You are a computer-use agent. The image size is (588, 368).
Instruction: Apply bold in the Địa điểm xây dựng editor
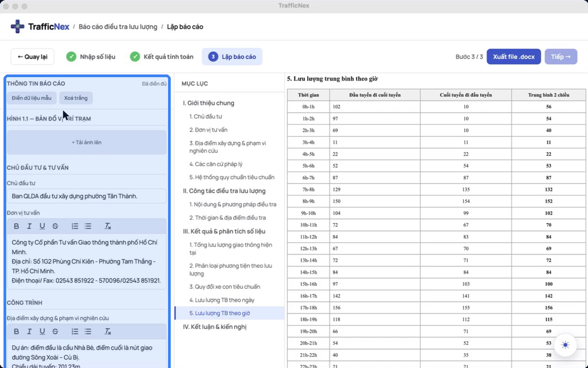pos(16,332)
